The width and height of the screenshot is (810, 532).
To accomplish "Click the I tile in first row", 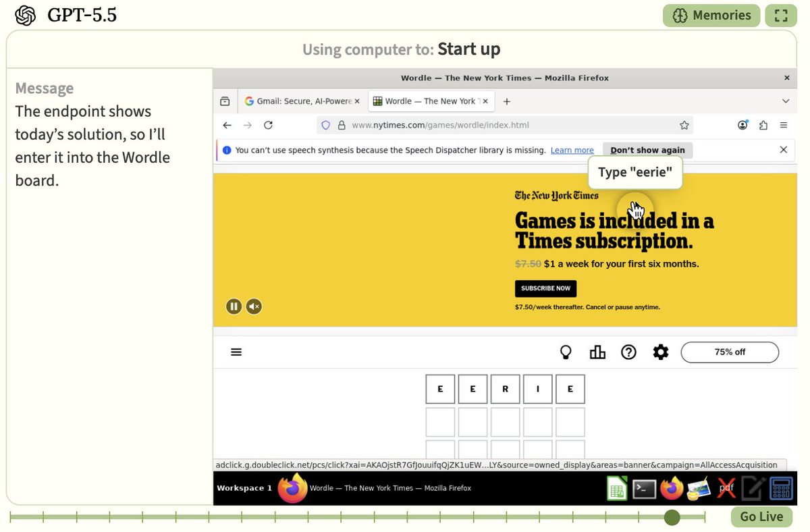I will 537,389.
